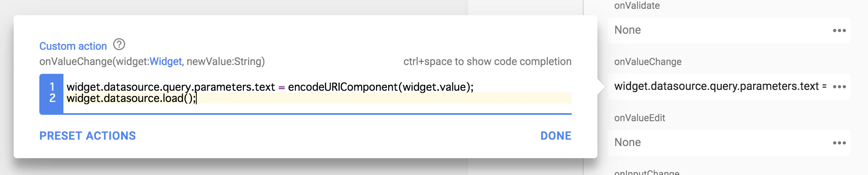
Task: Select line number 2 in gutter
Action: click(x=52, y=98)
